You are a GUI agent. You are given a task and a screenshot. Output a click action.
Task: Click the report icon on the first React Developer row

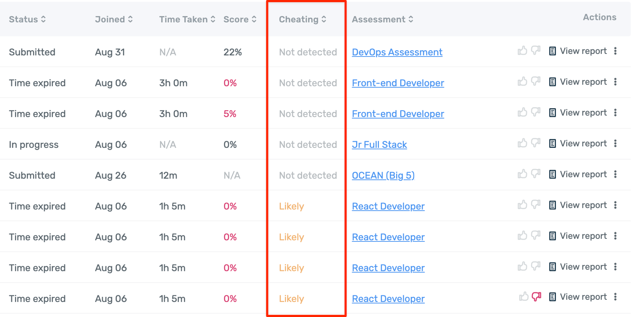pyautogui.click(x=553, y=205)
